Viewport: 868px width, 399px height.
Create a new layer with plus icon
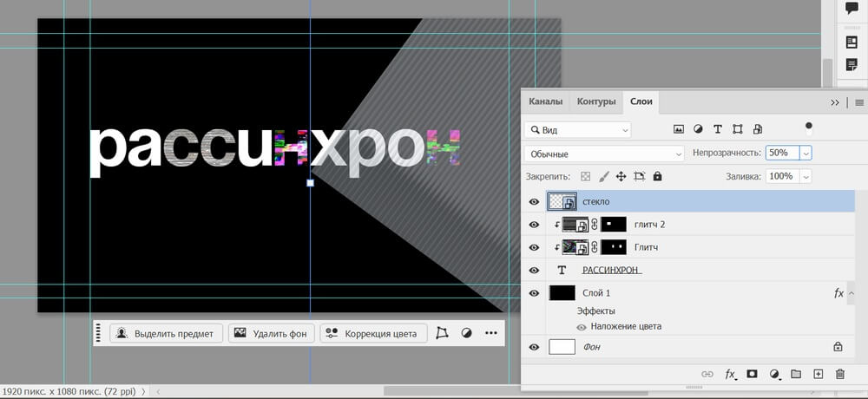[818, 374]
